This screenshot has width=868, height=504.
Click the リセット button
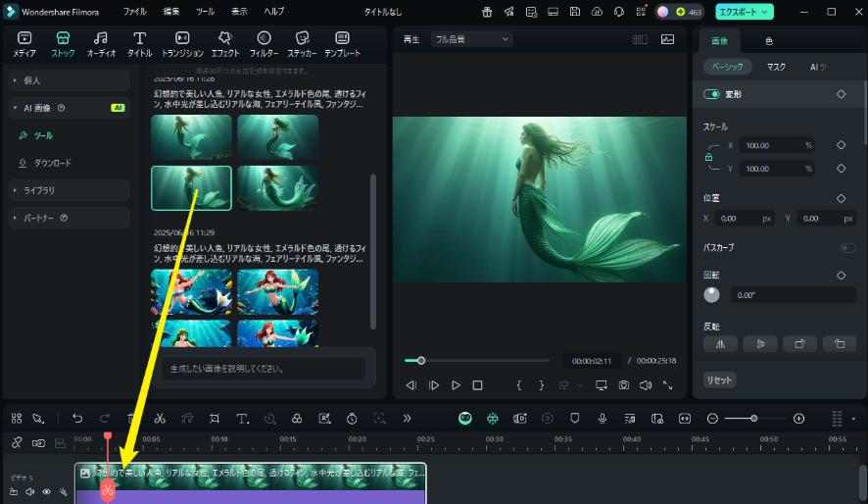tap(719, 379)
